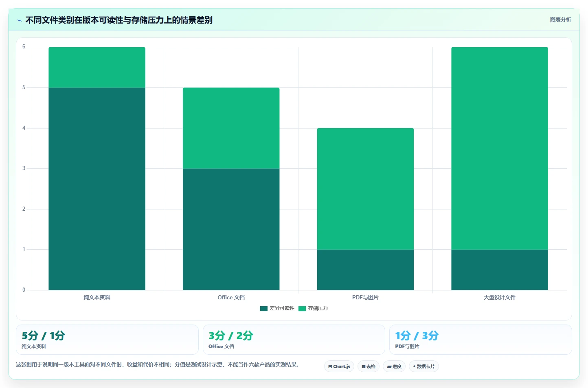Click the lightning icon beside the chart title
The height and width of the screenshot is (388, 588).
[x=19, y=20]
